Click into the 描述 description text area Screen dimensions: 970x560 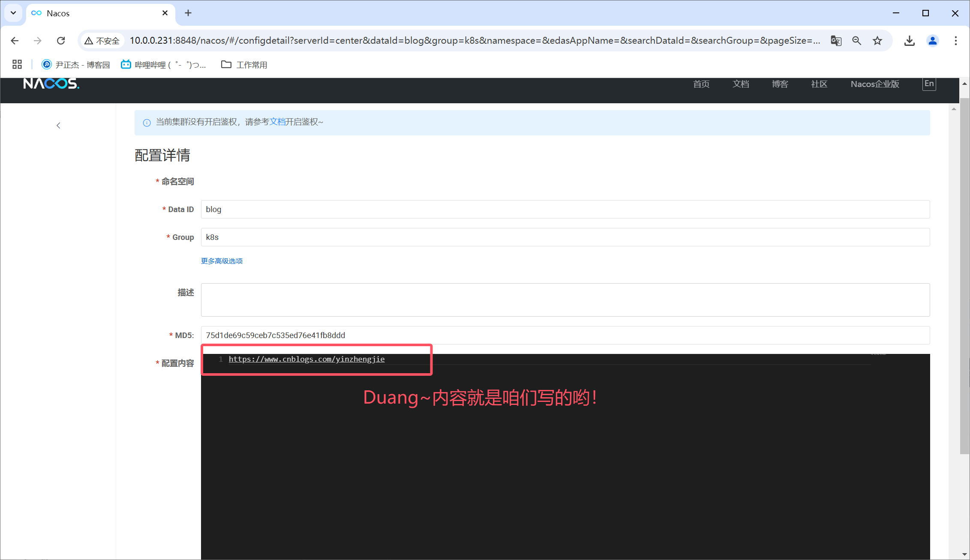click(565, 299)
